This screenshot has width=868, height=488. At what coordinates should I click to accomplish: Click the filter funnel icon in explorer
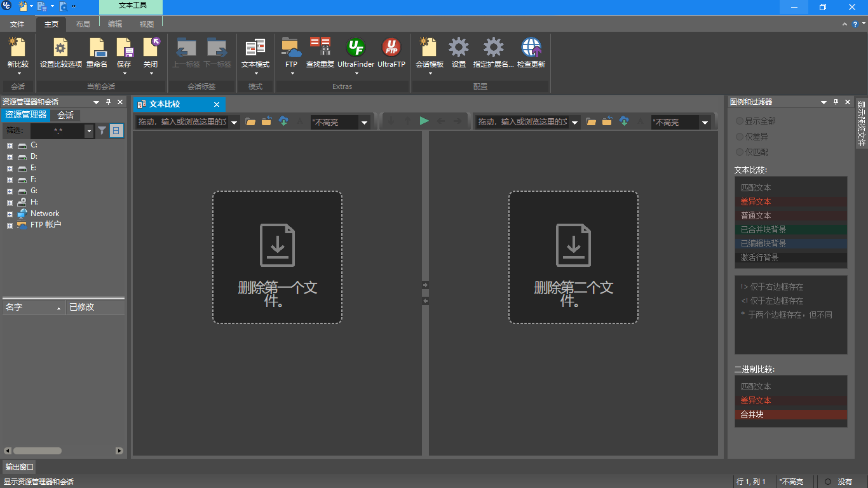[x=102, y=131]
